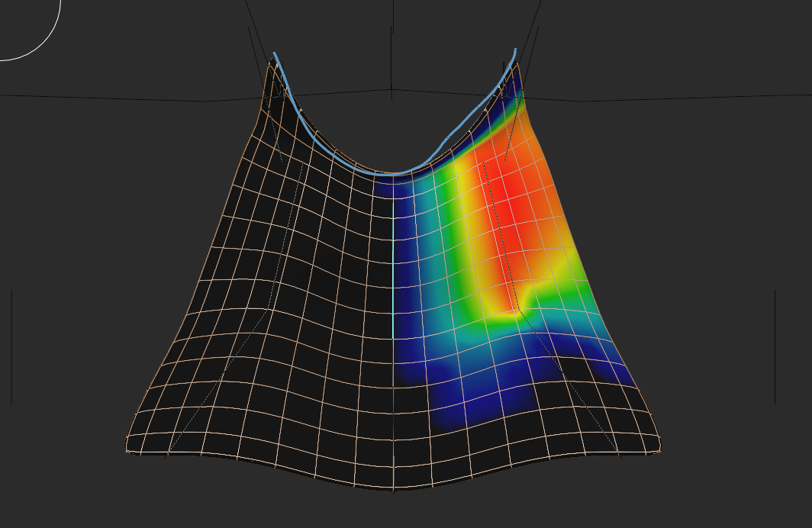Select the blue curve's upper-left endpoint
This screenshot has height=528, width=812.
[274, 53]
